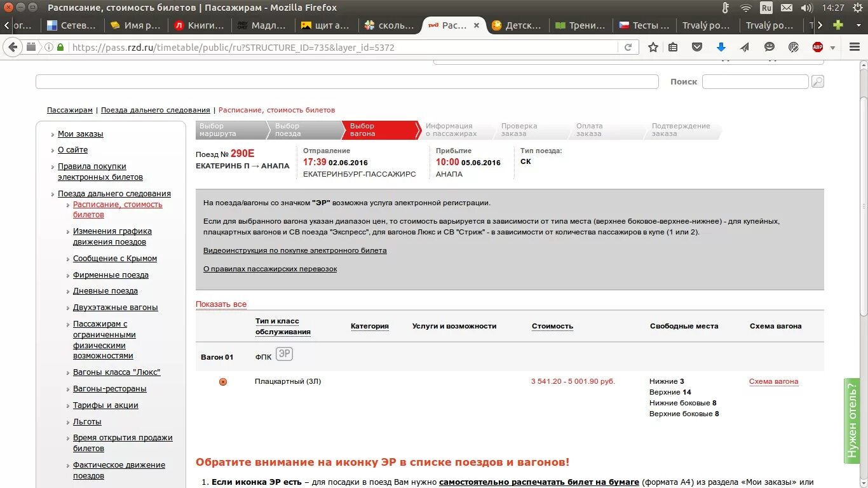Open the mail envelope indicator
This screenshot has height=488, width=868.
[x=787, y=8]
